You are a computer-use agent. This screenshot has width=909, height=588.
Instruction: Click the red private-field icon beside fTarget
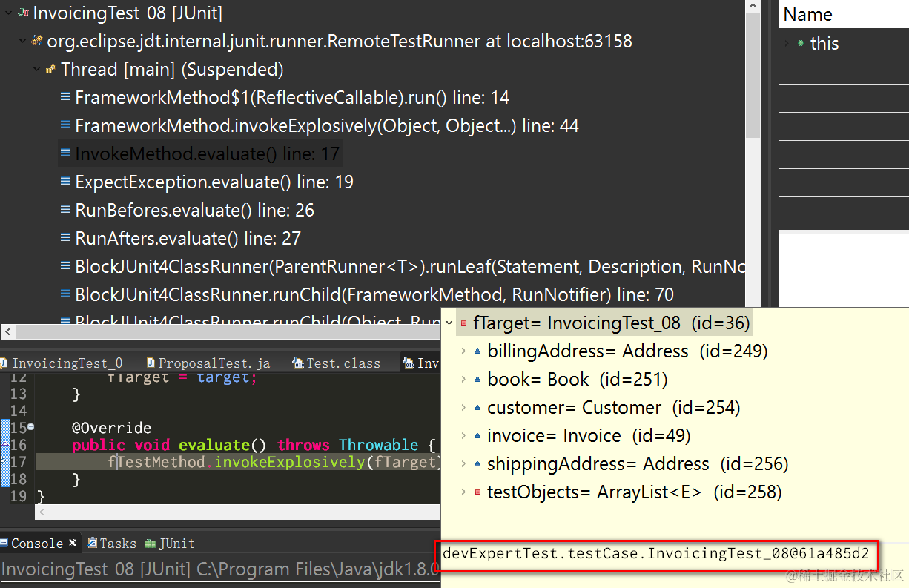point(464,323)
